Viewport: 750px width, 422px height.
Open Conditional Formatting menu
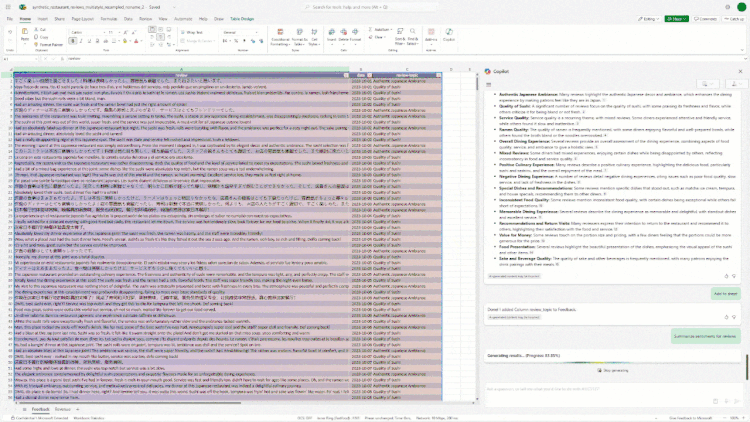280,37
